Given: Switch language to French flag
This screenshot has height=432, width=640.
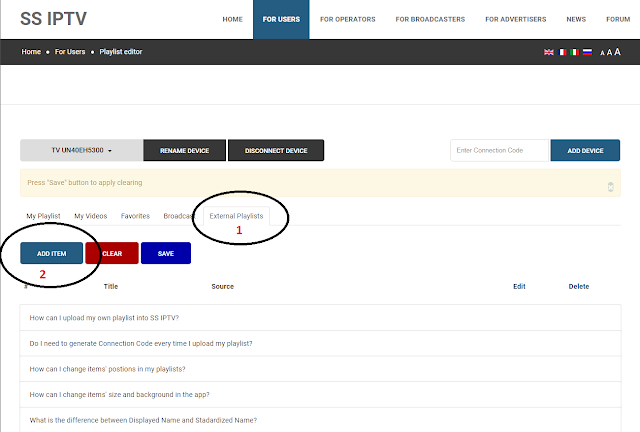Looking at the screenshot, I should 562,52.
